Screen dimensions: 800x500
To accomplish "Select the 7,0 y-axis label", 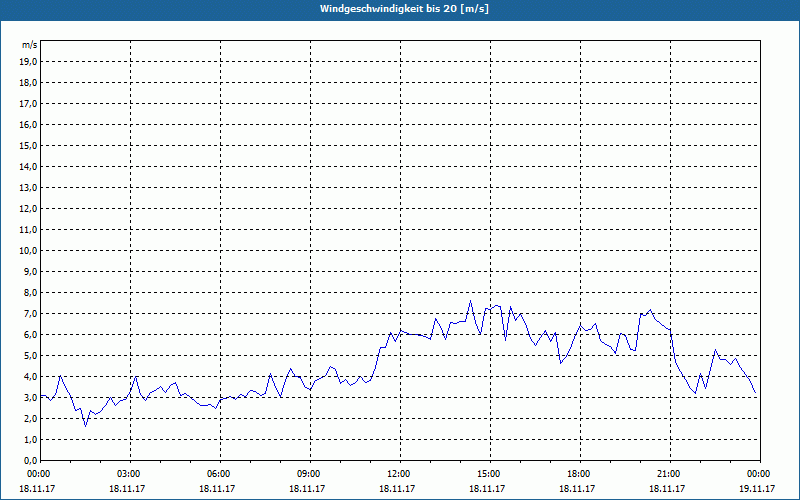I will click(x=31, y=313).
